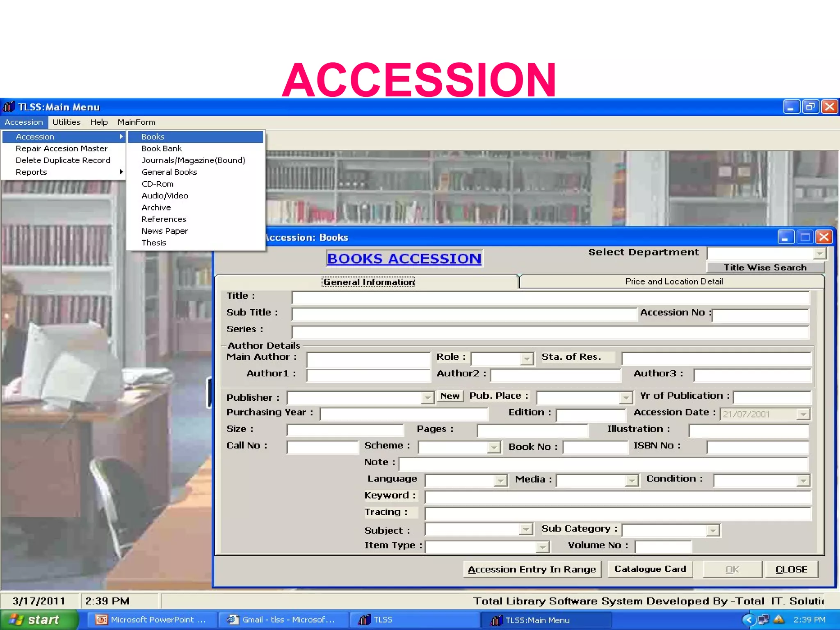Screen dimensions: 840x630
Task: Click the Sta. of Res. field
Action: click(x=716, y=358)
